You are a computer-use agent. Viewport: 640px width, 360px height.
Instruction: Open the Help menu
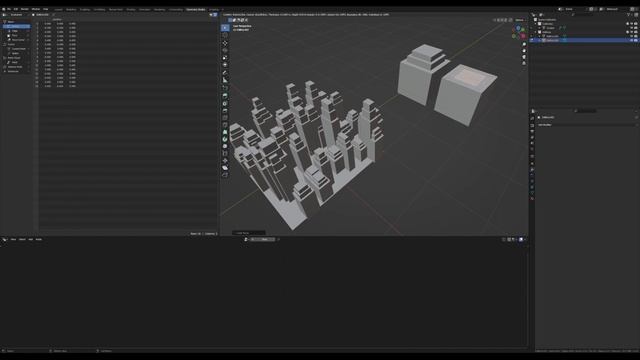[46, 9]
